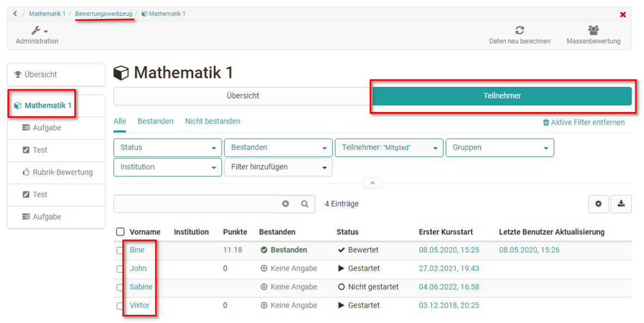Click the Daten neu berechnen refresh icon
Screen dimensions: 644x323
click(520, 31)
